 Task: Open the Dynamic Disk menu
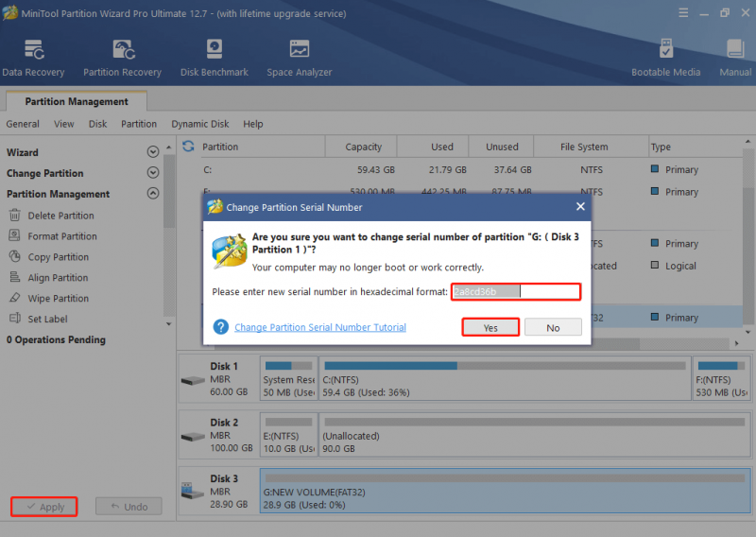point(200,124)
